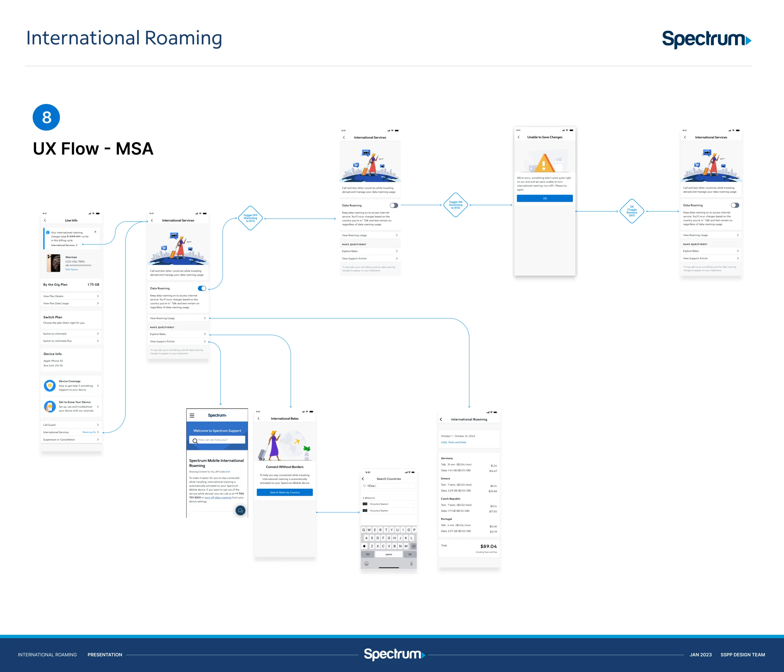Screen dimensions: 784x672
Task: Expand the Switch to Unlimited Plus option
Action: (71, 341)
